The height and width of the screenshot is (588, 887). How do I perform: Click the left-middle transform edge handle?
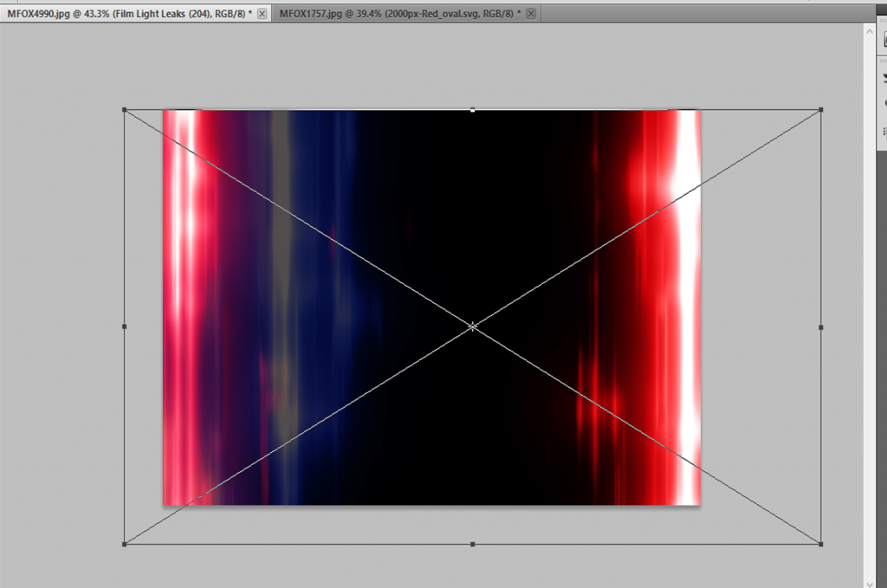[x=125, y=326]
